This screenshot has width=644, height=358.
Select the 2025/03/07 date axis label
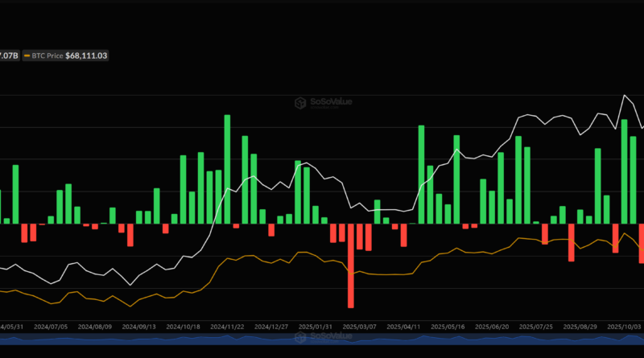(361, 327)
